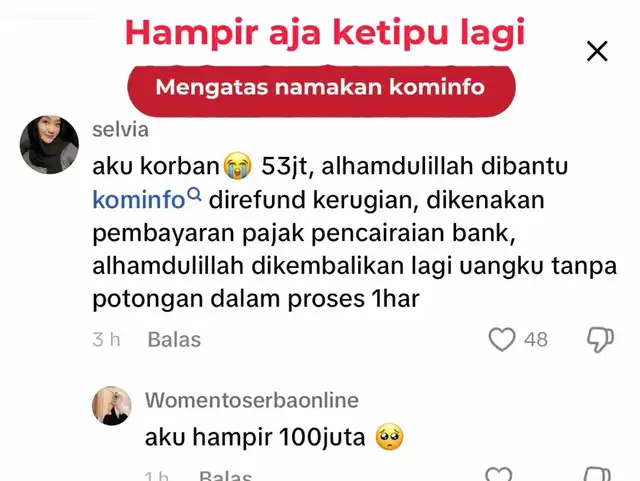
Task: Open the Womentoserbaonline username
Action: click(x=252, y=400)
